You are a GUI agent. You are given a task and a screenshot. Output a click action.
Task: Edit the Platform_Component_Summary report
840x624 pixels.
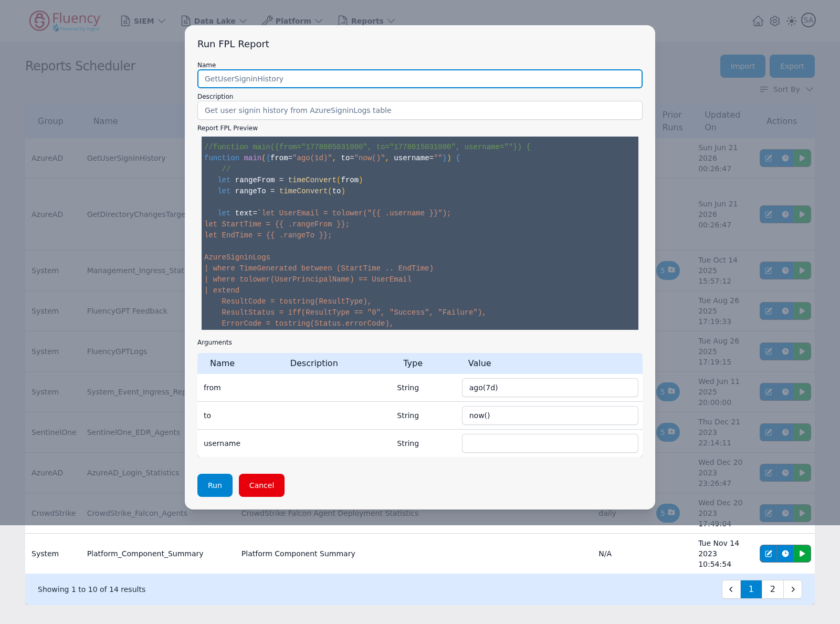768,554
